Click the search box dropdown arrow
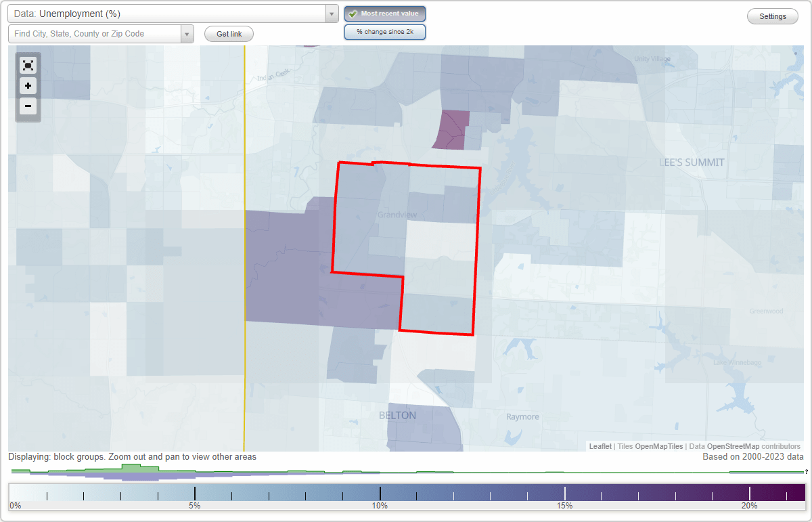 (187, 33)
